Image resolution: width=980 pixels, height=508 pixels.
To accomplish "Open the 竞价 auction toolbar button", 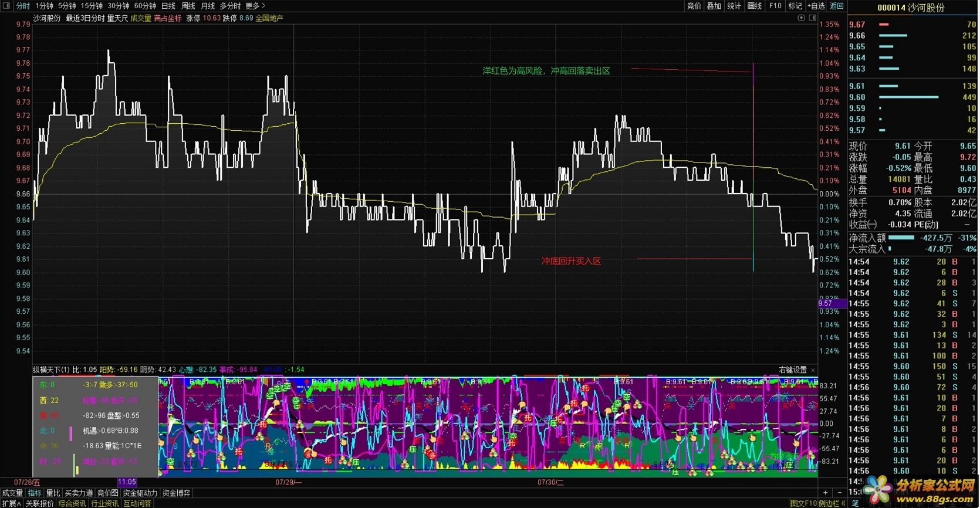I will pos(694,6).
